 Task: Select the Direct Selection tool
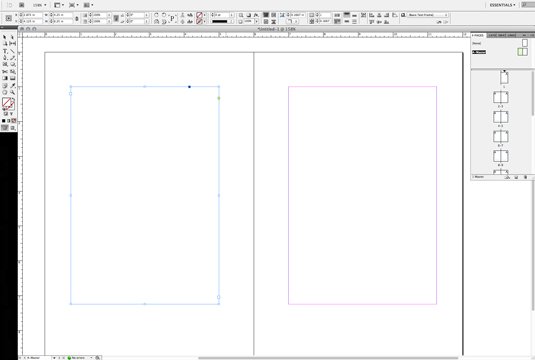coord(12,37)
